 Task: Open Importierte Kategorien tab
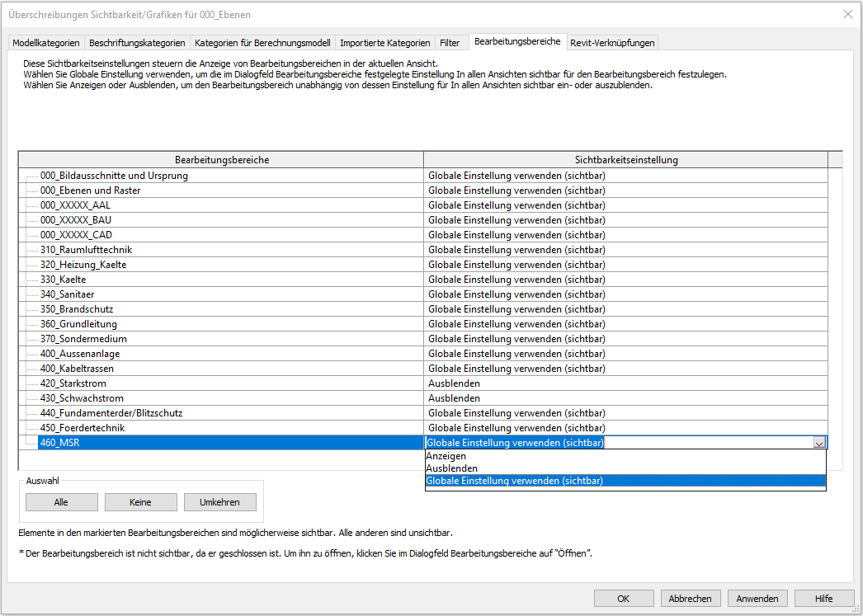pyautogui.click(x=384, y=43)
